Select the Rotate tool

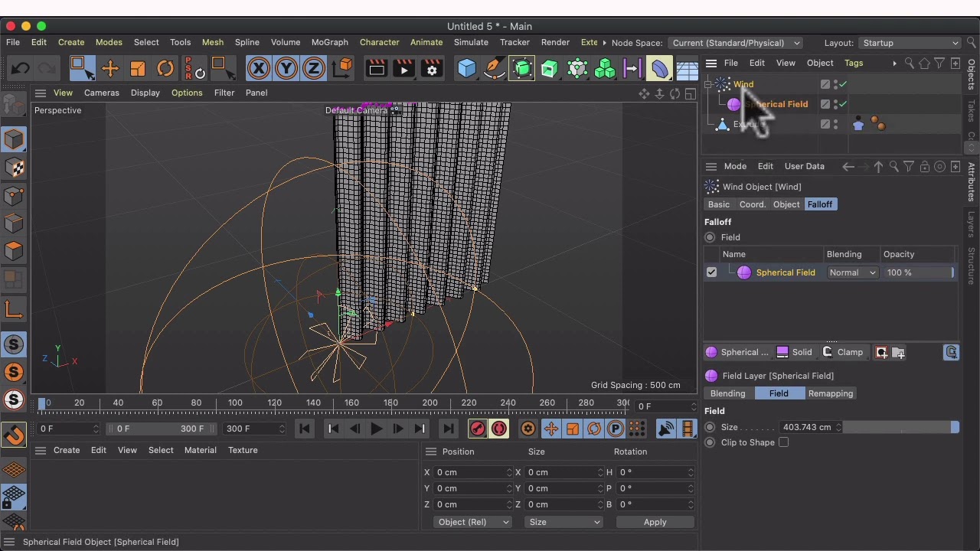tap(165, 69)
